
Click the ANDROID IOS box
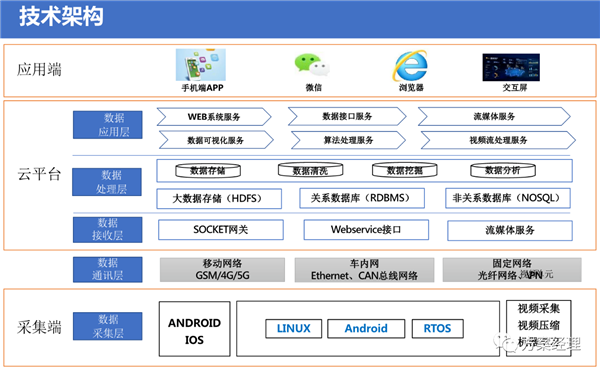coord(194,329)
